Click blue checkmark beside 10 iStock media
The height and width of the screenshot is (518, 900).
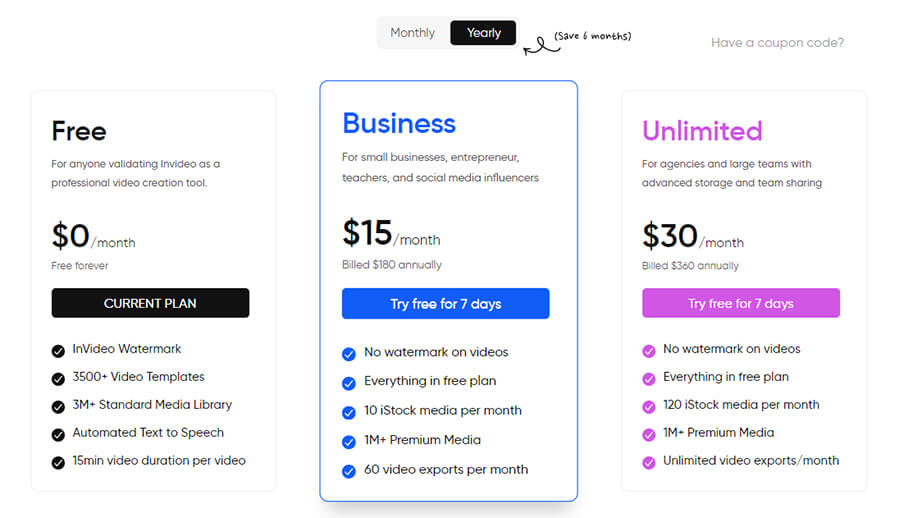pyautogui.click(x=349, y=412)
